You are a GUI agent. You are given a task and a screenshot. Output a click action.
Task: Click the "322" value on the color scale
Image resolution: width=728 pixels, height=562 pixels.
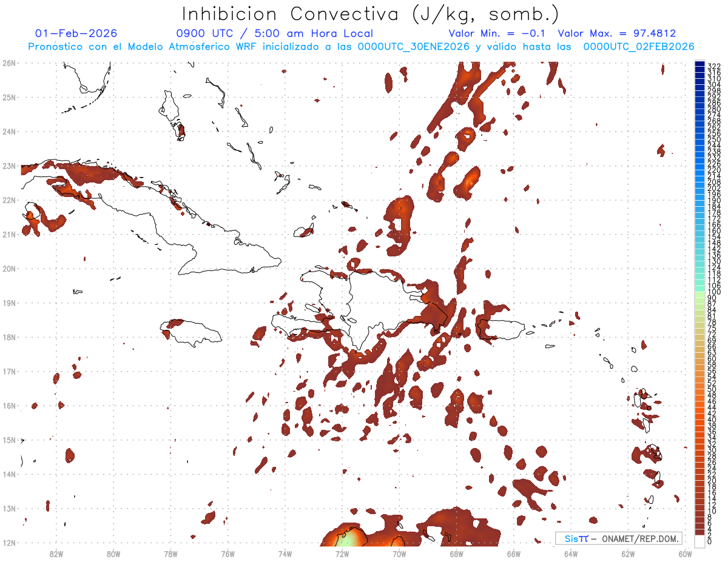714,65
